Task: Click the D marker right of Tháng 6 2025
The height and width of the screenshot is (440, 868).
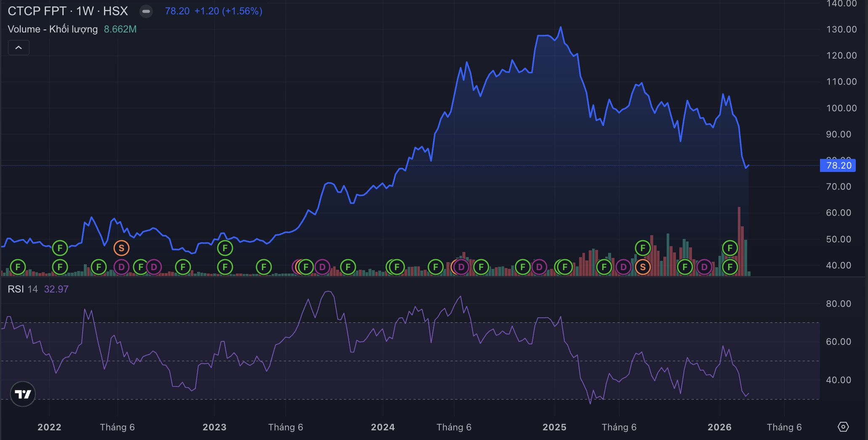Action: pyautogui.click(x=623, y=267)
